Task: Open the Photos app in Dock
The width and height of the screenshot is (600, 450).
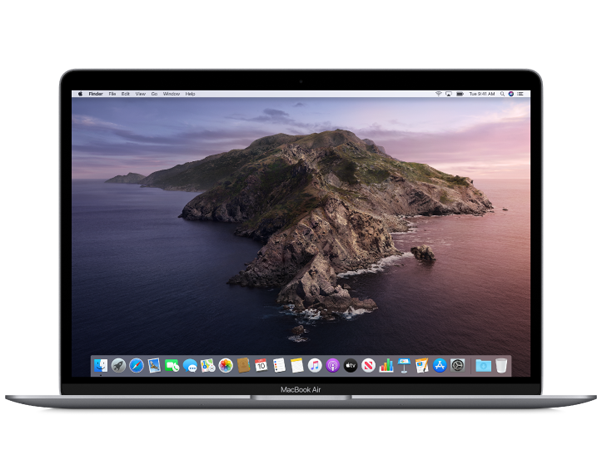Action: click(226, 365)
